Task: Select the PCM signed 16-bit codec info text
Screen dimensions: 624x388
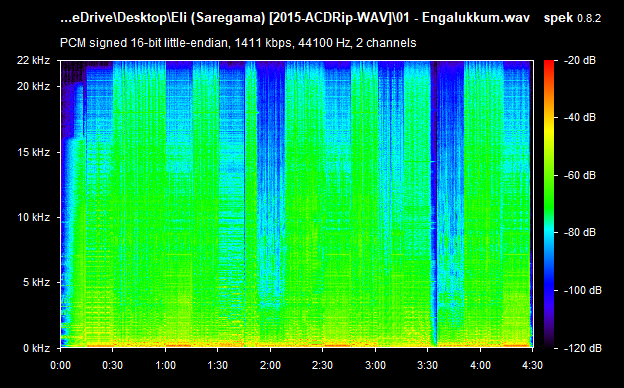Action: (238, 43)
